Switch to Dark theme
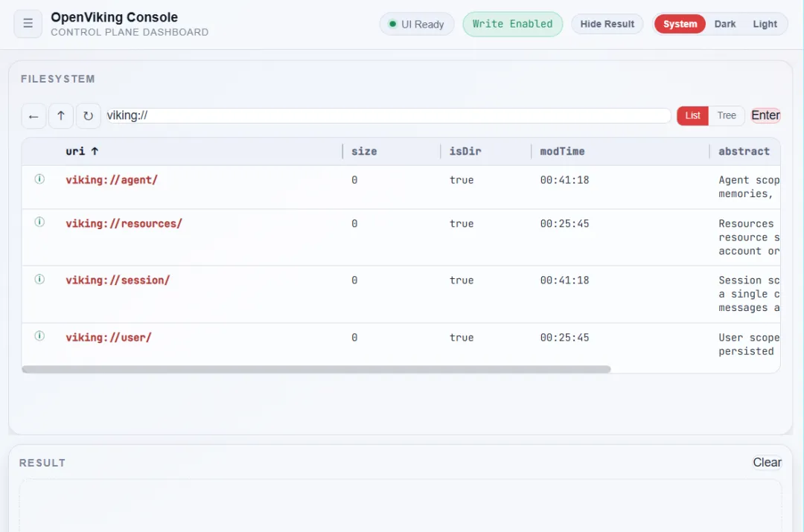The height and width of the screenshot is (532, 804). (725, 24)
